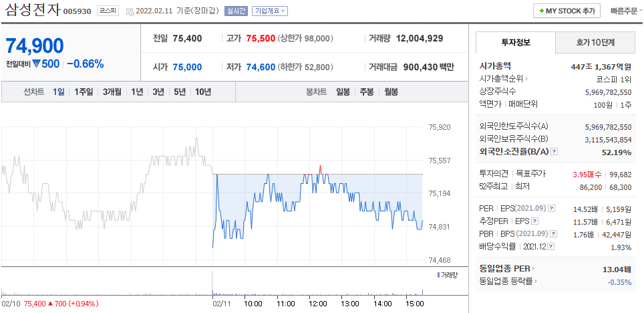This screenshot has height=313, width=644.
Task: Switch to the 호가 10단계 tab
Action: [595, 42]
